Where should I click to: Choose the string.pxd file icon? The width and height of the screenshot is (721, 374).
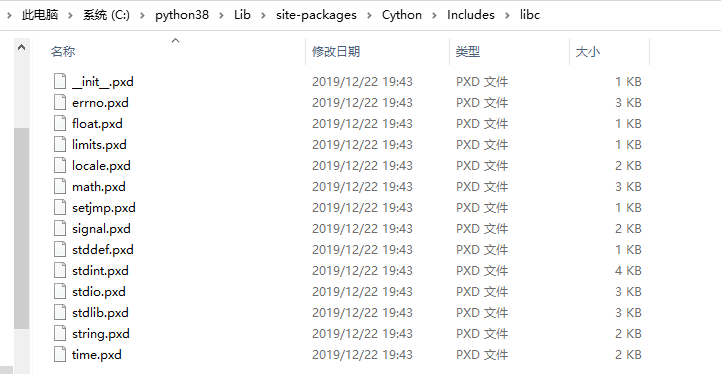click(60, 334)
